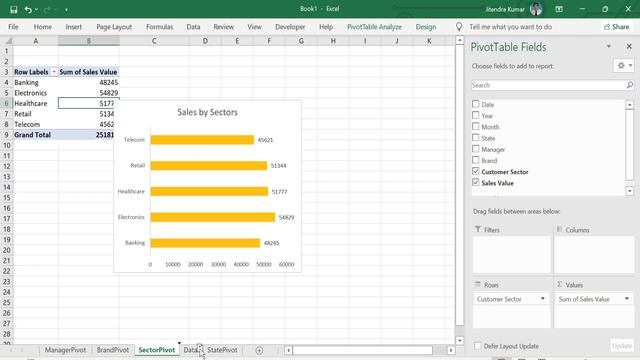The height and width of the screenshot is (360, 640).
Task: Open Ribbon Display Options icon
Action: pos(559,9)
